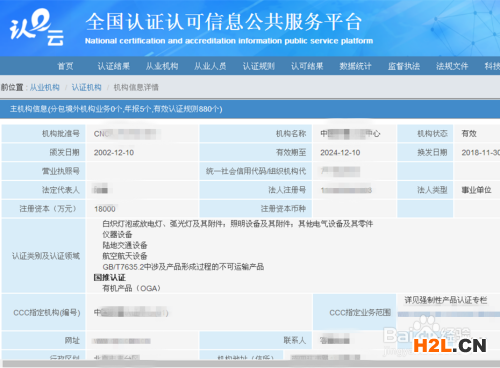Click the 白炽灯泡或放电灯 certification field line

click(x=237, y=224)
